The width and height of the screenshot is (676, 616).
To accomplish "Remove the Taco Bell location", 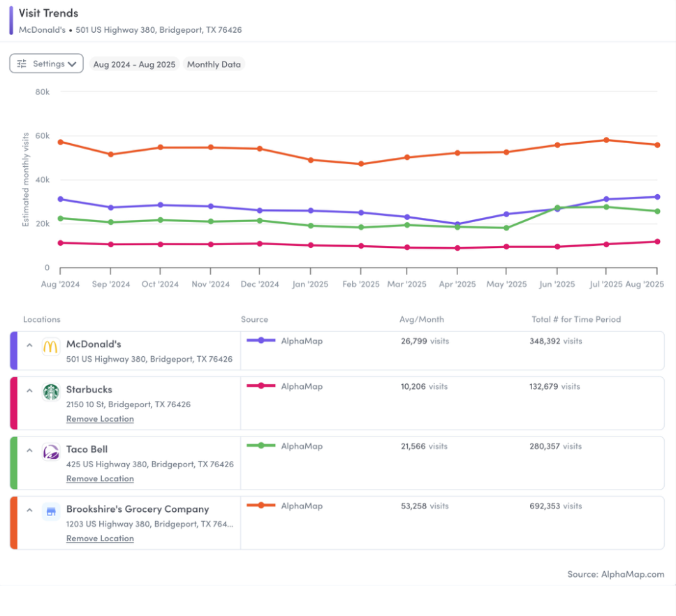I will pyautogui.click(x=100, y=478).
